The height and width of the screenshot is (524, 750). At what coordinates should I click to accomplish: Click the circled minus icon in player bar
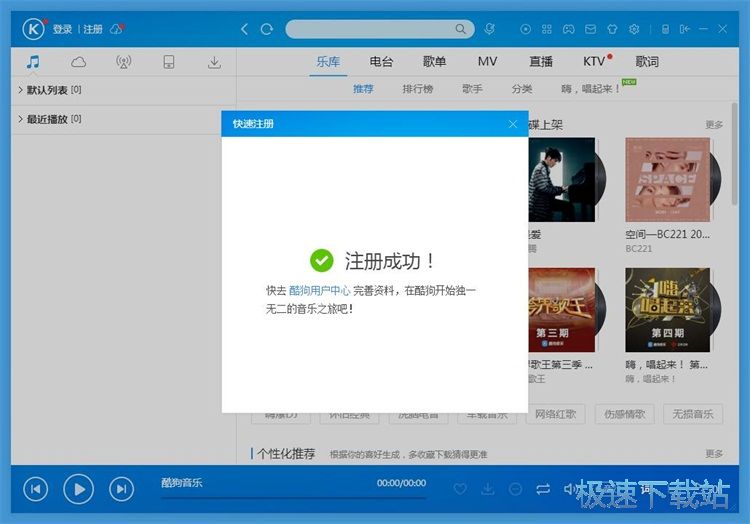click(x=515, y=489)
